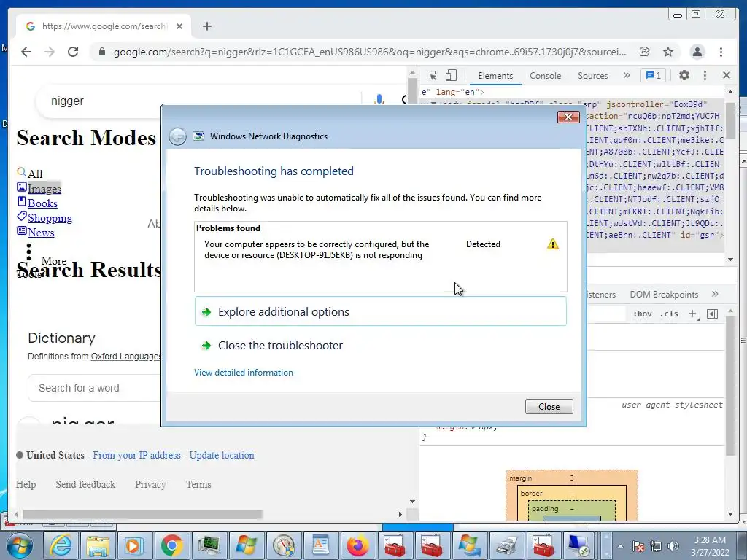Toggle the .cls class editor button
Screen dimensions: 747x560
point(669,314)
